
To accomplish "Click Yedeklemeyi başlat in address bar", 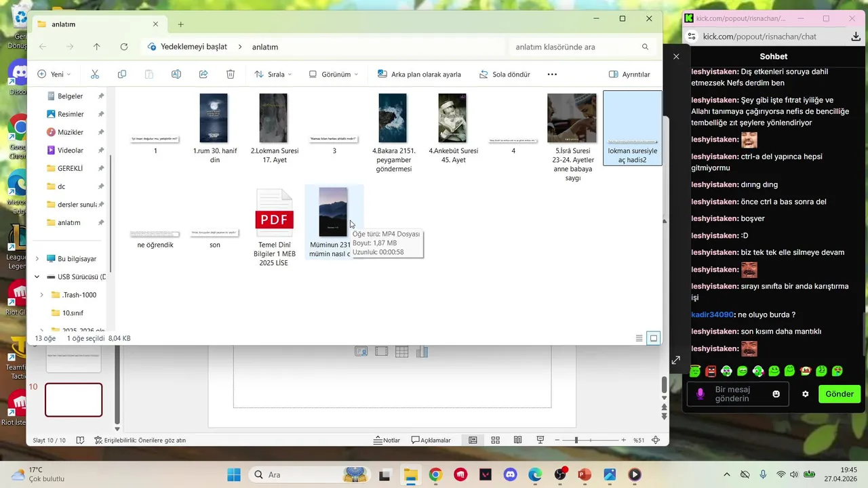I will (x=194, y=47).
